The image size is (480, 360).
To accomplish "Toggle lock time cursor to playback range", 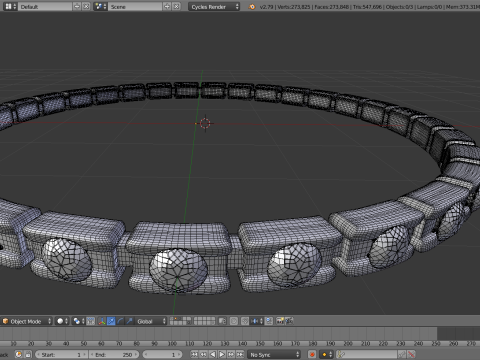I will coord(28,354).
